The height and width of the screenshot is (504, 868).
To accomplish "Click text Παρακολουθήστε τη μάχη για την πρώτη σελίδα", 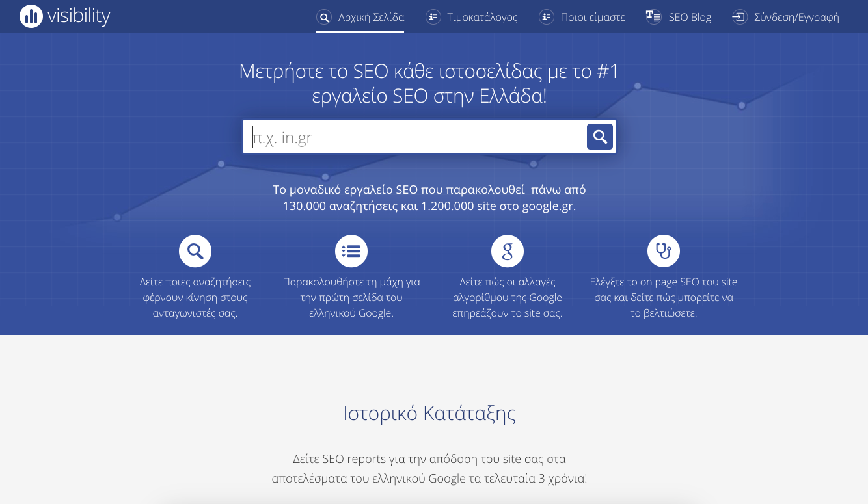I will point(351,297).
